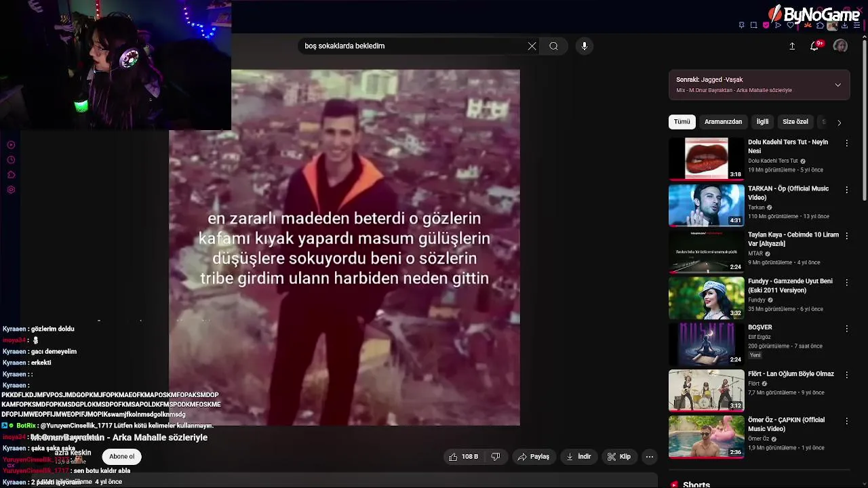Image resolution: width=868 pixels, height=488 pixels.
Task: Open Flört Lan Oğlum Böyle Olmaz thumbnail
Action: point(706,390)
